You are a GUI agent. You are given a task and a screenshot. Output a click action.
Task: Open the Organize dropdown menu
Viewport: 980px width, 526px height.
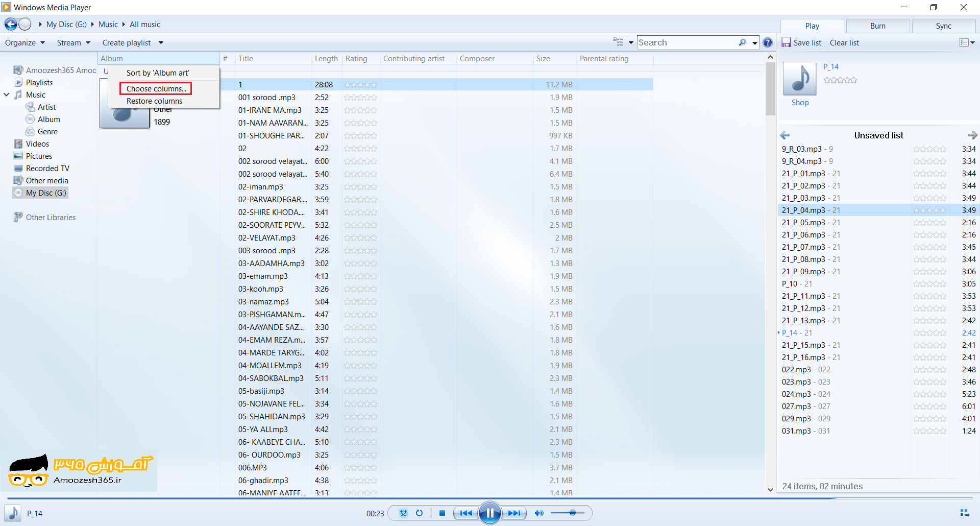(x=25, y=42)
